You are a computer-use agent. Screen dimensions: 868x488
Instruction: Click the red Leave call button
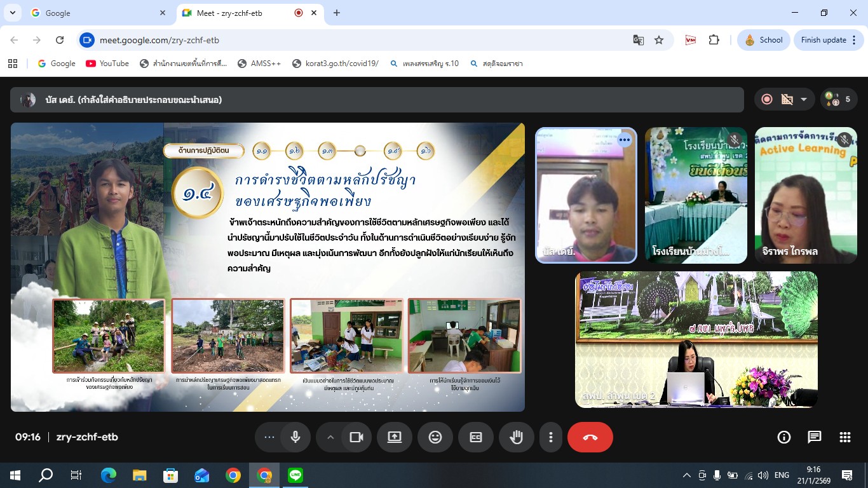click(x=590, y=437)
